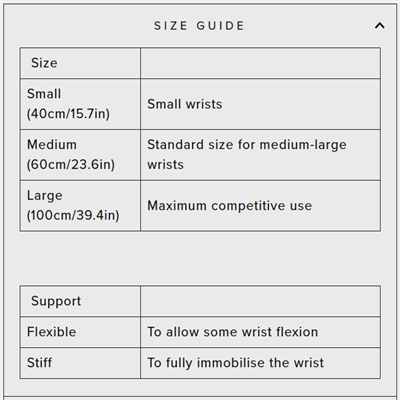
Task: Click the Small wrists description
Action: [x=185, y=104]
